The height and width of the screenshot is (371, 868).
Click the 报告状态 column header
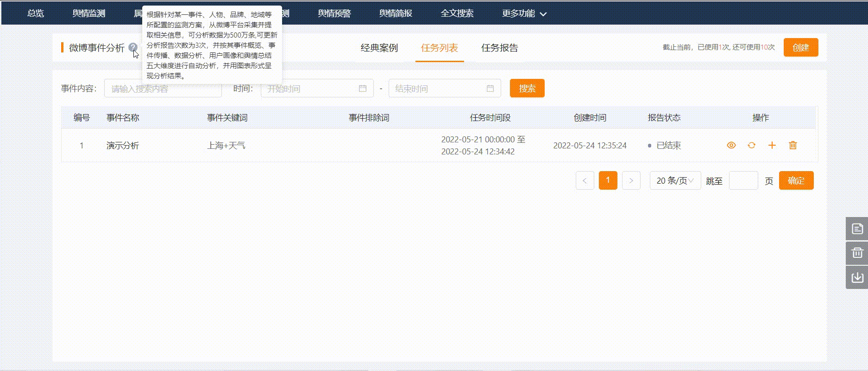click(664, 118)
